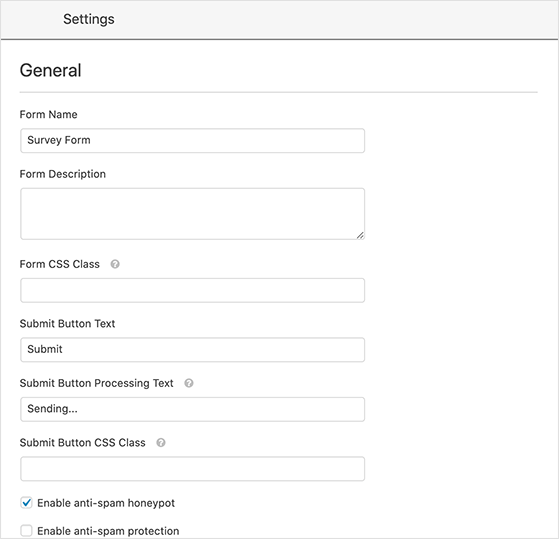This screenshot has height=539, width=559.
Task: Click the Enable anti-spam honeypot label
Action: pyautogui.click(x=106, y=503)
